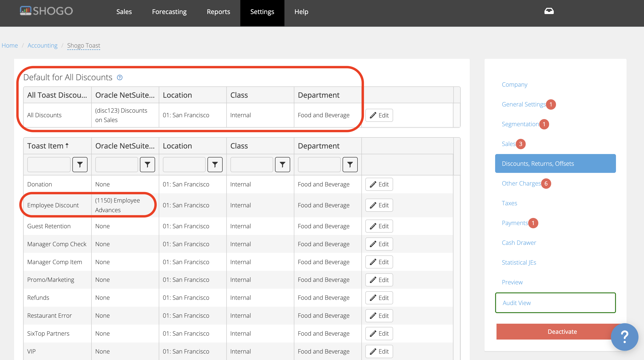This screenshot has width=644, height=360.
Task: Edit the Employee Discount row
Action: pyautogui.click(x=379, y=205)
